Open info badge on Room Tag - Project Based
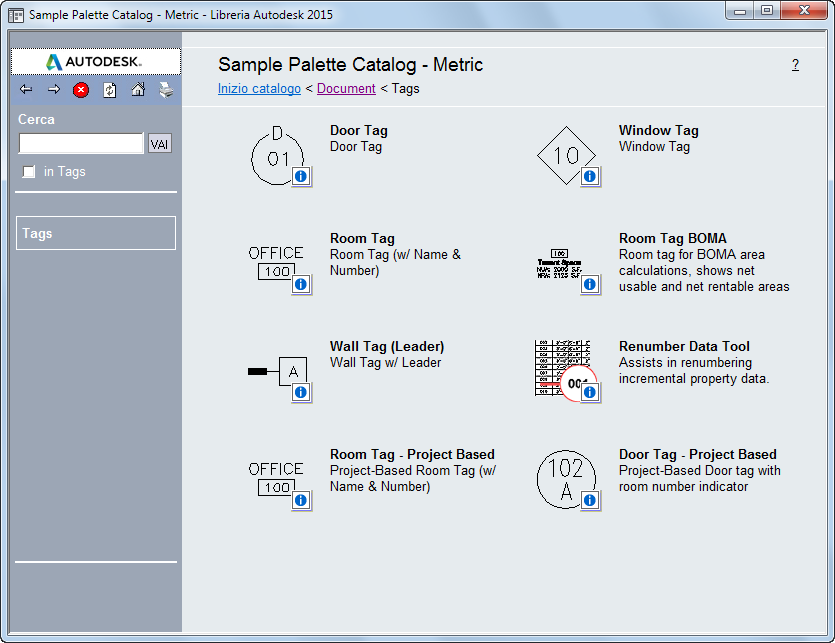 [x=301, y=500]
